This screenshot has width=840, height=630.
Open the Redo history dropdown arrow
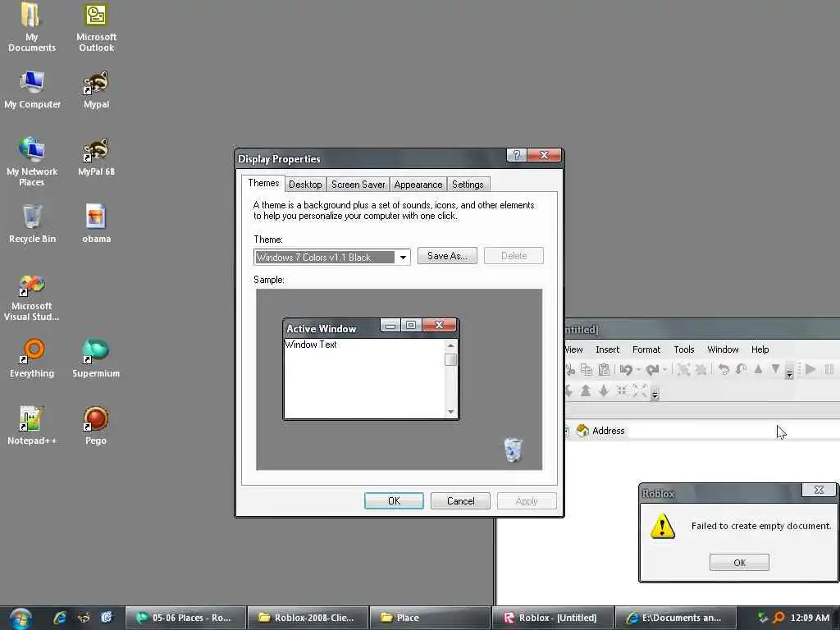coord(664,370)
